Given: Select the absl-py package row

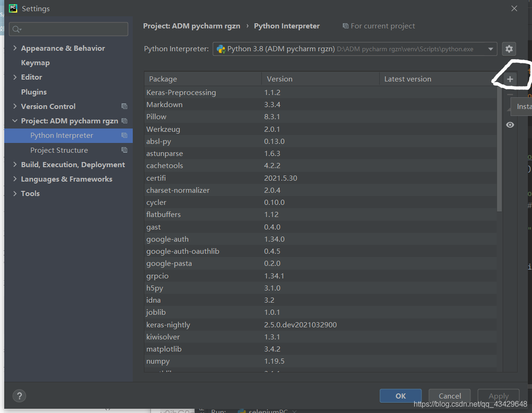Looking at the screenshot, I should (321, 142).
